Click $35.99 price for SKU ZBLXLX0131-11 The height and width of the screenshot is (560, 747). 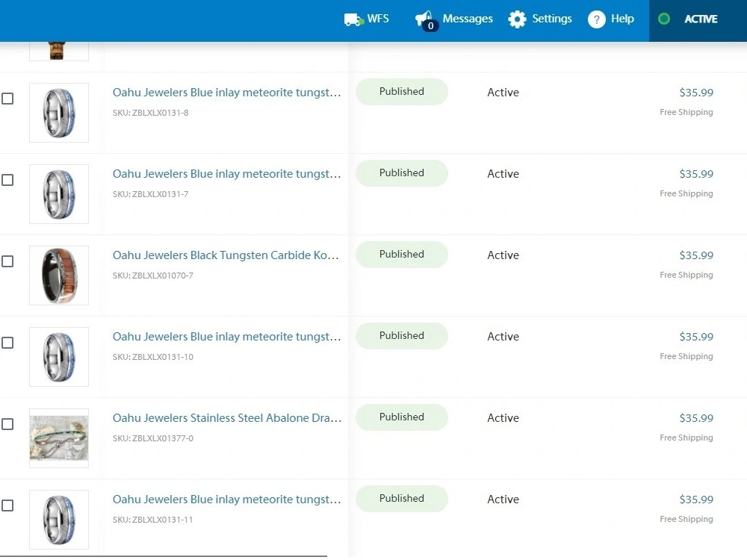point(696,500)
